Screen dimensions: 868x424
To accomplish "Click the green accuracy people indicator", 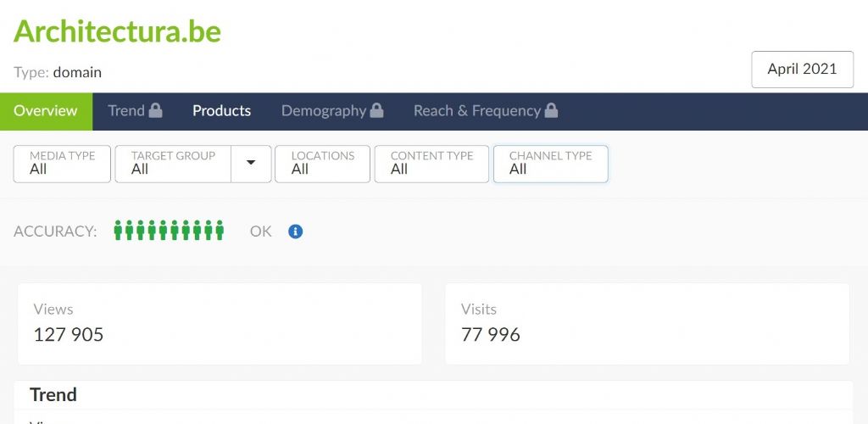I will [x=169, y=231].
